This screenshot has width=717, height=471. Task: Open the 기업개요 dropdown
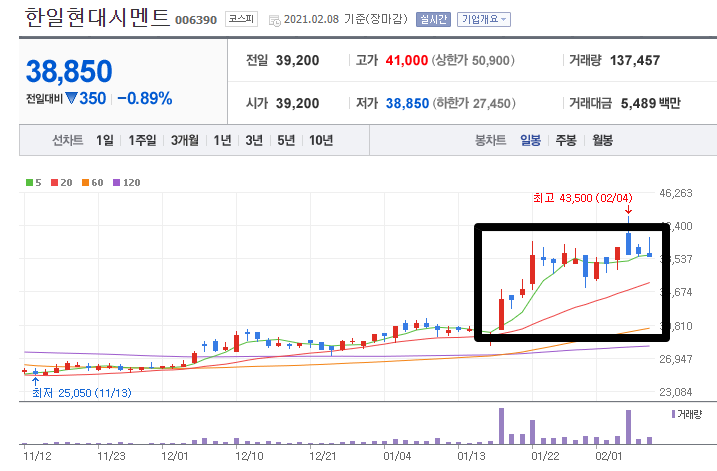484,20
